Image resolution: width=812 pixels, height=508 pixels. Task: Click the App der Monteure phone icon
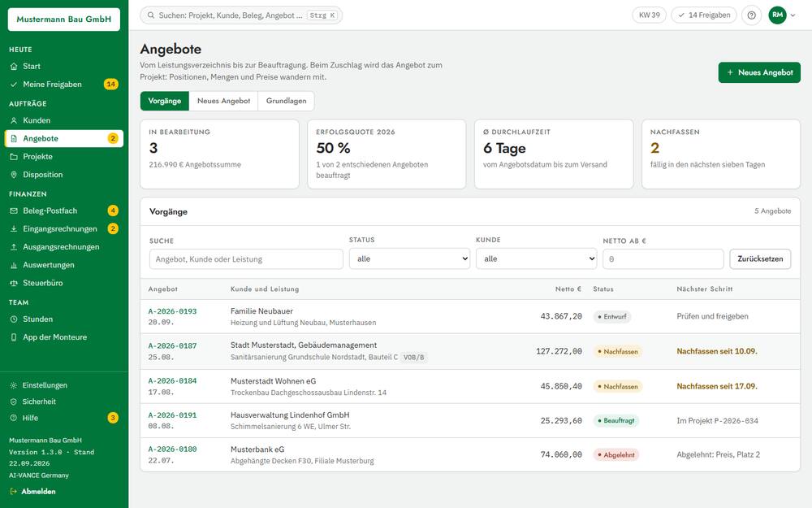(x=14, y=337)
